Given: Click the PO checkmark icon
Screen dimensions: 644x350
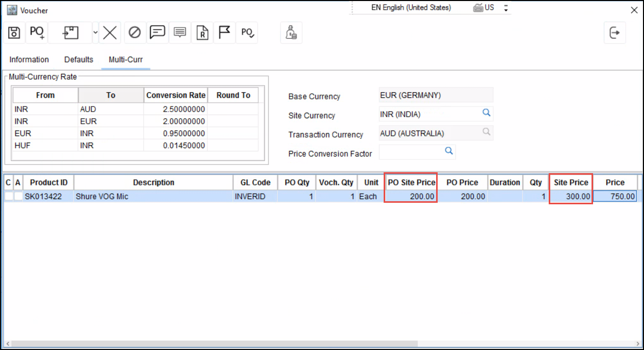Looking at the screenshot, I should (248, 33).
